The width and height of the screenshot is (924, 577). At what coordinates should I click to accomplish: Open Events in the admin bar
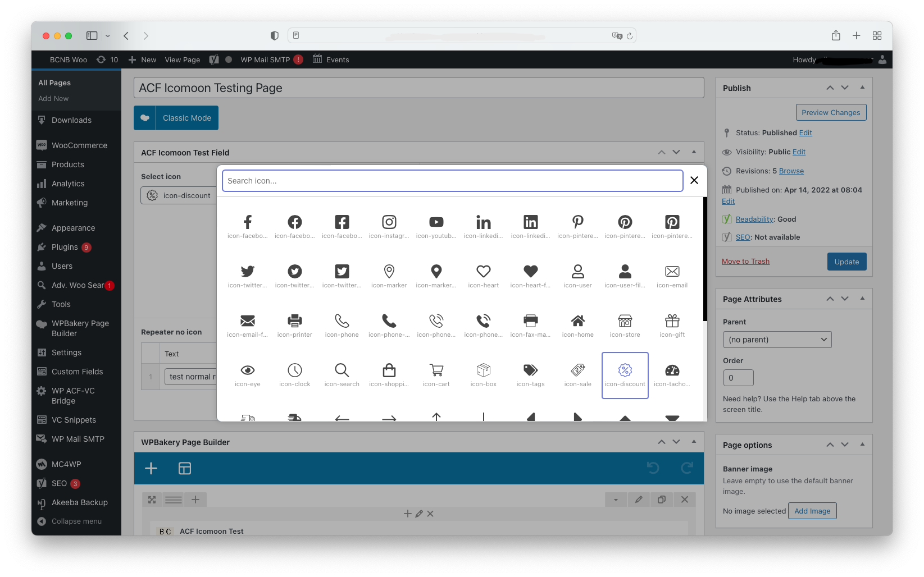(x=331, y=59)
